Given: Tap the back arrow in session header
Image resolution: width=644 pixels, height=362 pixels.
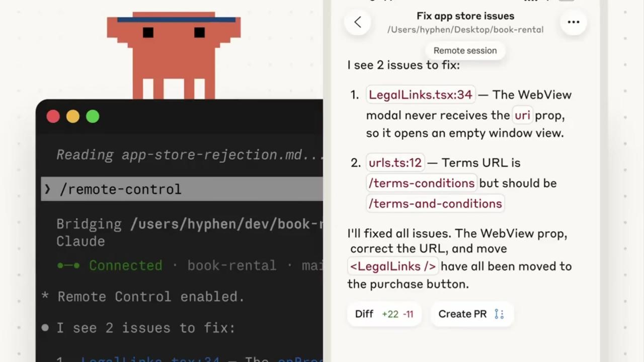Looking at the screenshot, I should click(358, 22).
